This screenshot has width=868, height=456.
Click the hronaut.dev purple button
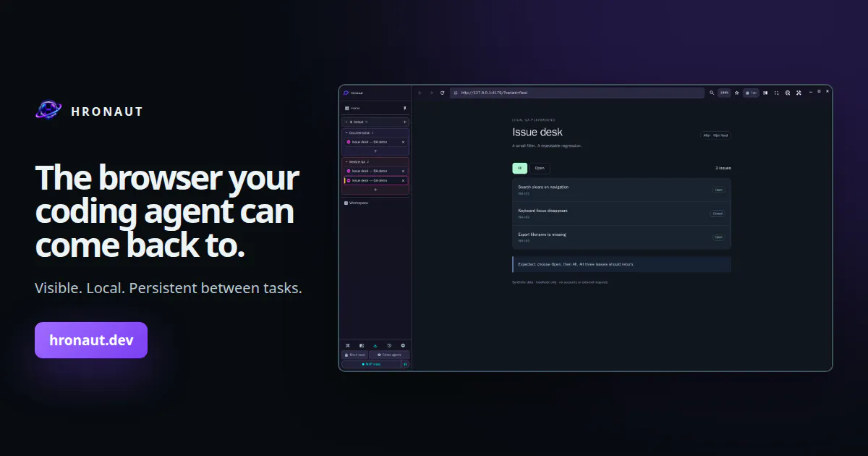point(91,340)
